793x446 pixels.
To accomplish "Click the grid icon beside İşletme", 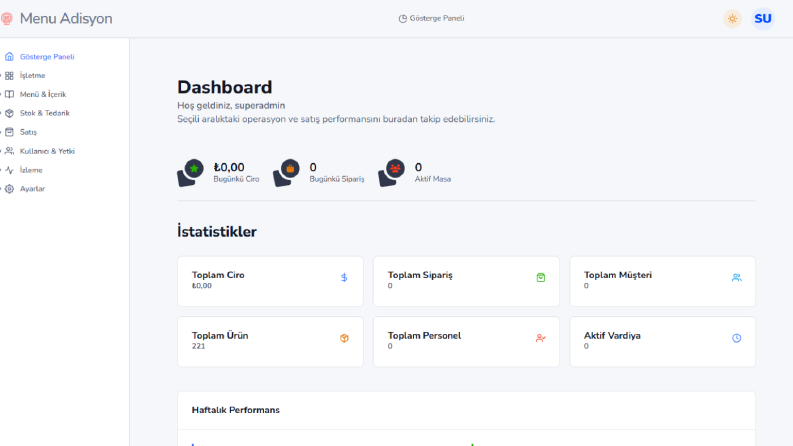I will pos(9,75).
